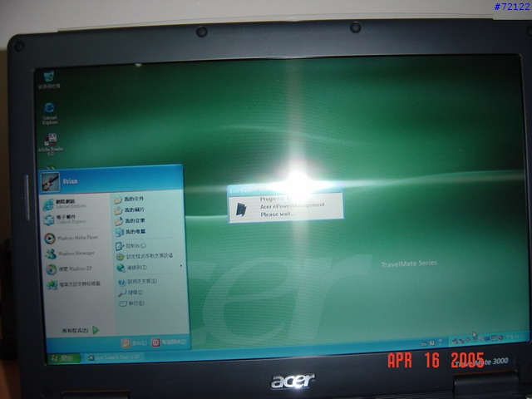Click the 'Please wait...' text in the dialog
The image size is (532, 399).
(278, 214)
